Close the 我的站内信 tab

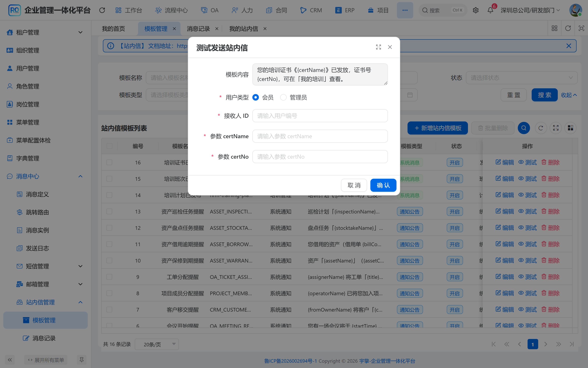click(265, 29)
